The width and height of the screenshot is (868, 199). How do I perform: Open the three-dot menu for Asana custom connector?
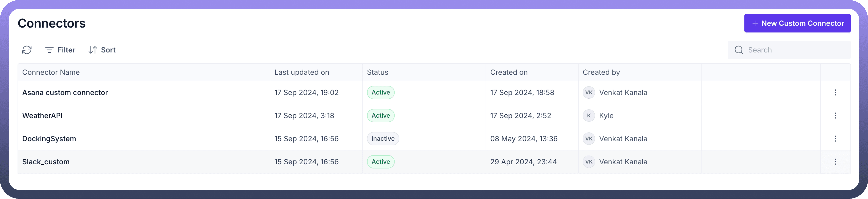[835, 93]
